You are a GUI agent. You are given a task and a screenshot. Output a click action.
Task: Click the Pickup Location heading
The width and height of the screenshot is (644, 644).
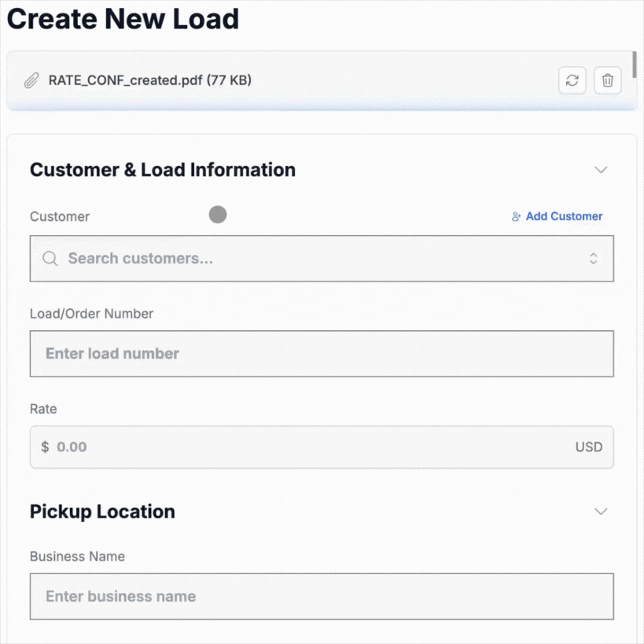coord(102,512)
